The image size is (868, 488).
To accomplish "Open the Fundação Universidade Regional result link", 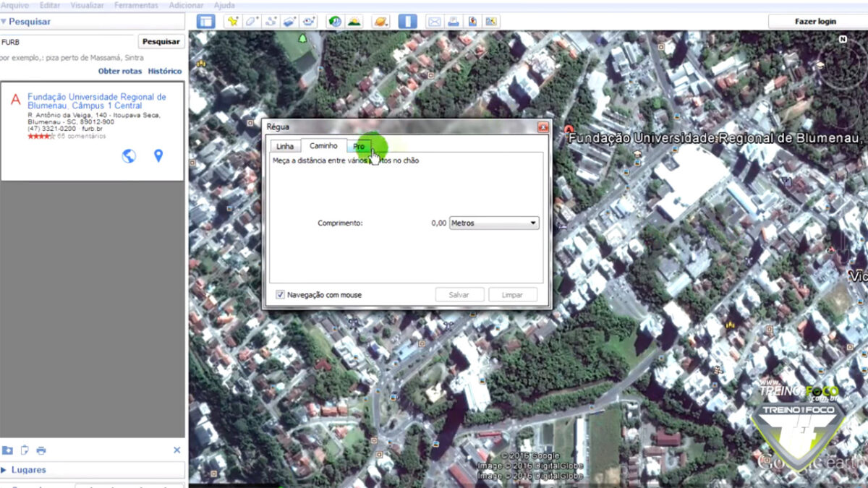I will [97, 100].
